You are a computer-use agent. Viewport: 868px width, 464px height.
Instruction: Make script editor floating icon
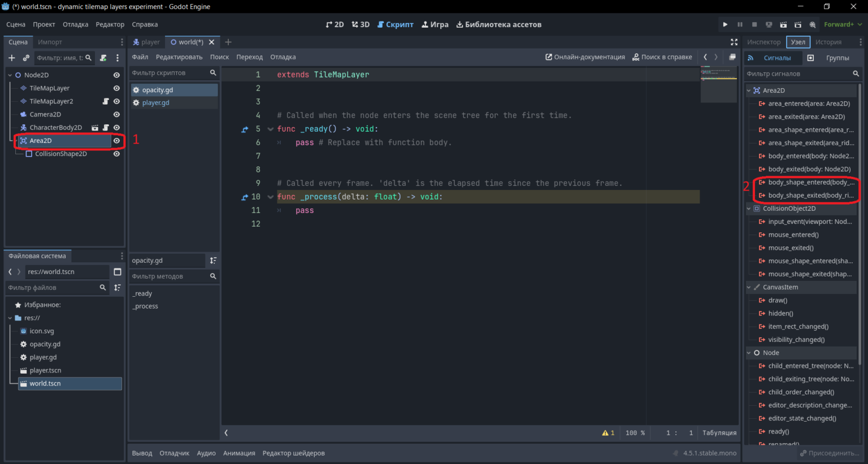point(732,57)
